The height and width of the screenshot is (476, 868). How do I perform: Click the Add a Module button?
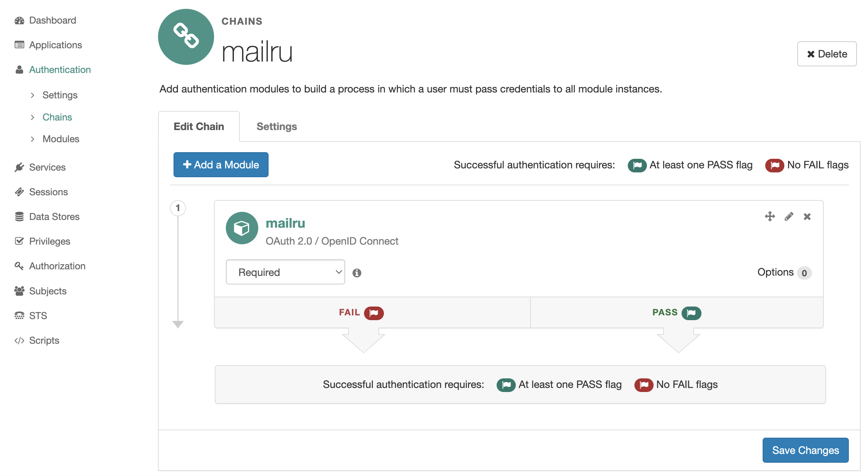221,165
